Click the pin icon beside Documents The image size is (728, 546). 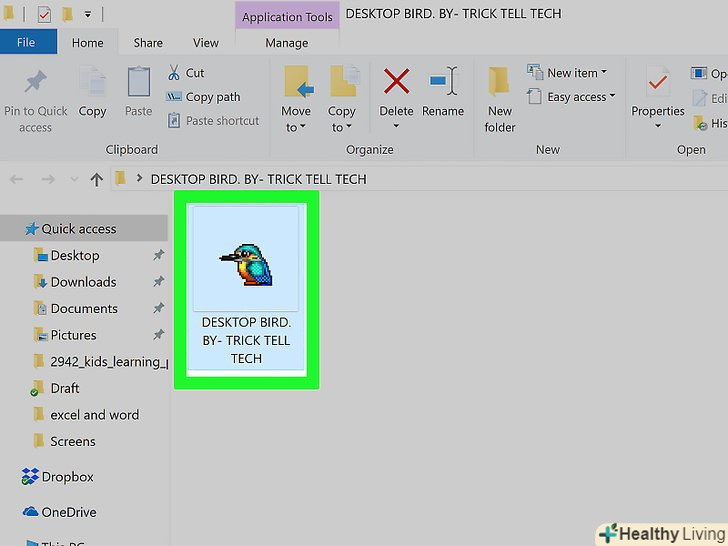pos(159,308)
